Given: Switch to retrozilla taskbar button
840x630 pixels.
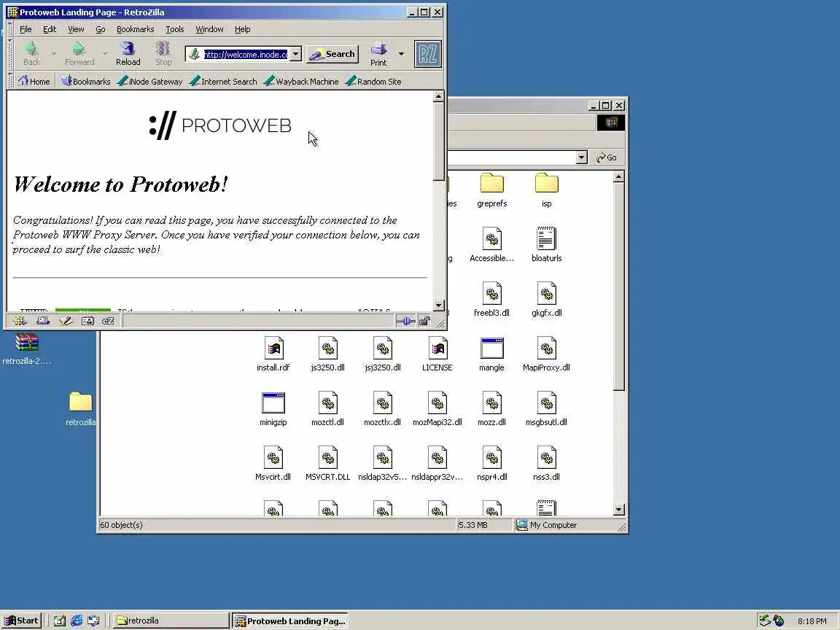Looking at the screenshot, I should (x=171, y=621).
